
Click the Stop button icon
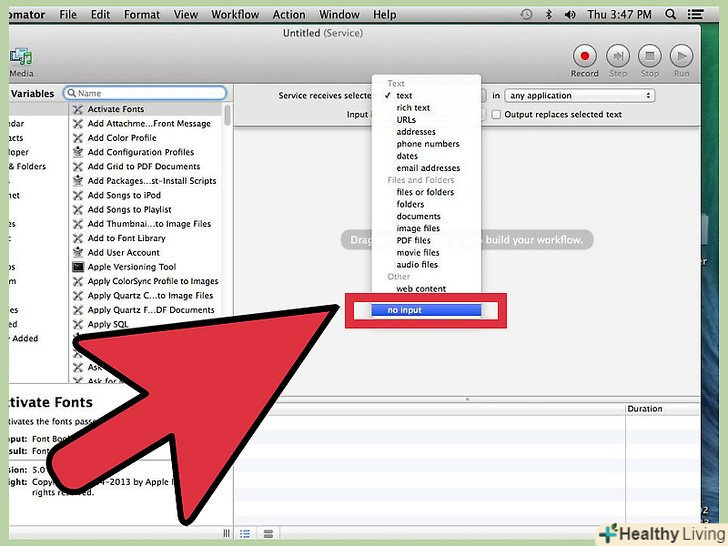pyautogui.click(x=650, y=56)
